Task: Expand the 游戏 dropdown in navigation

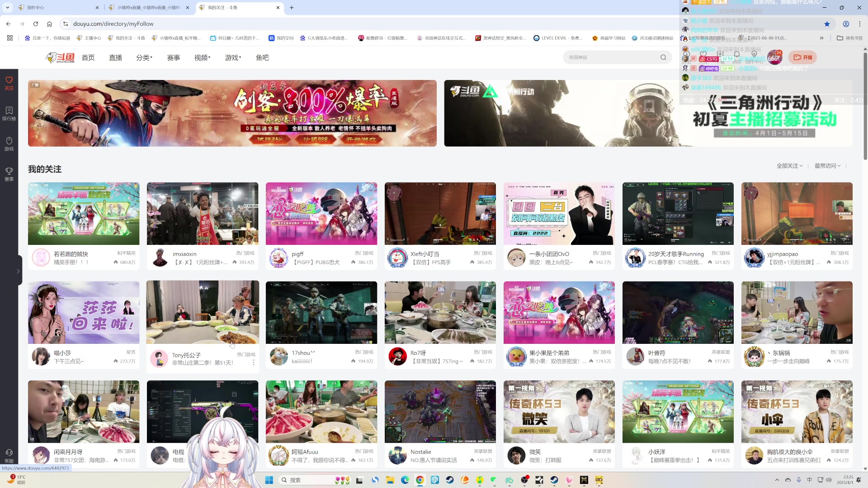Action: [233, 57]
